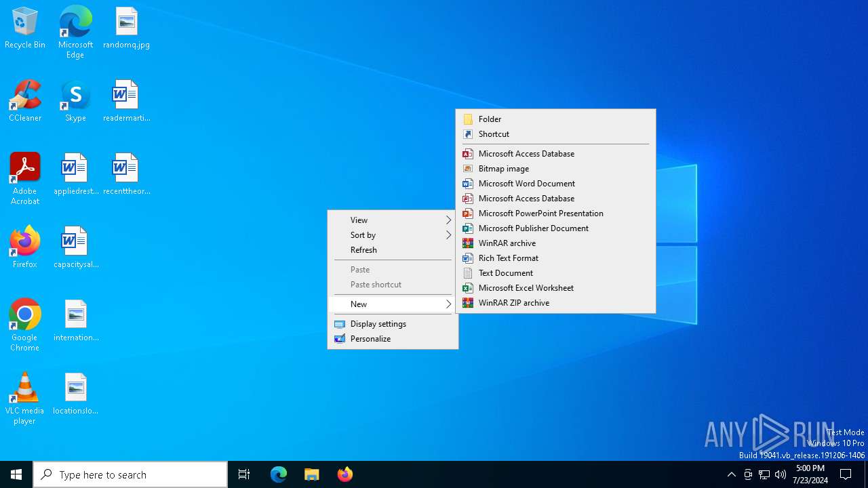Image resolution: width=868 pixels, height=488 pixels.
Task: Select the appliedrest... Word document icon
Action: (x=75, y=175)
